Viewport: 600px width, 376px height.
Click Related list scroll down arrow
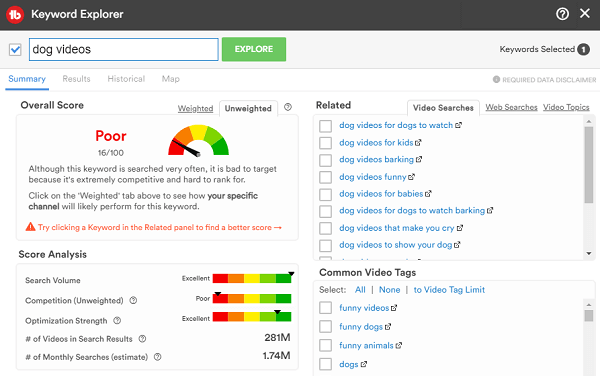[x=589, y=253]
